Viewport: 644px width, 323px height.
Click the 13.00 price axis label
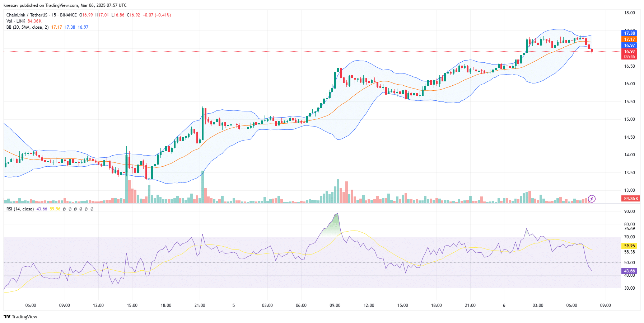[x=629, y=190]
